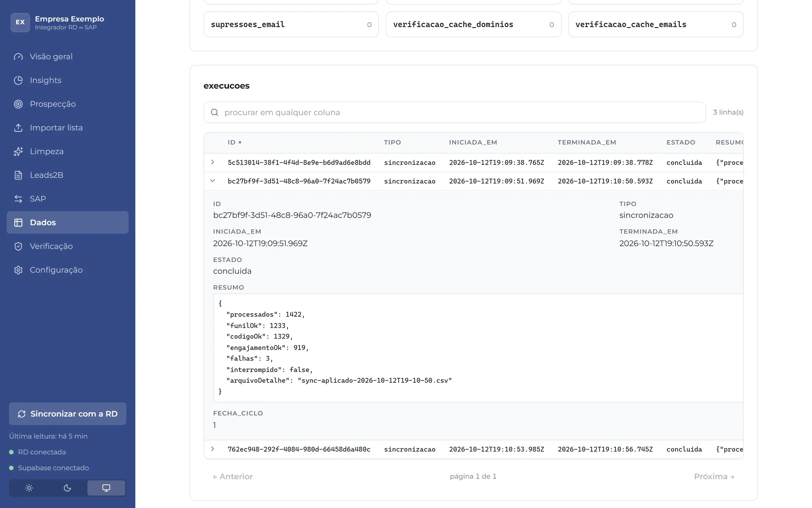This screenshot has width=812, height=508.
Task: Click the TERMINADA_EM column header
Action: [x=587, y=142]
